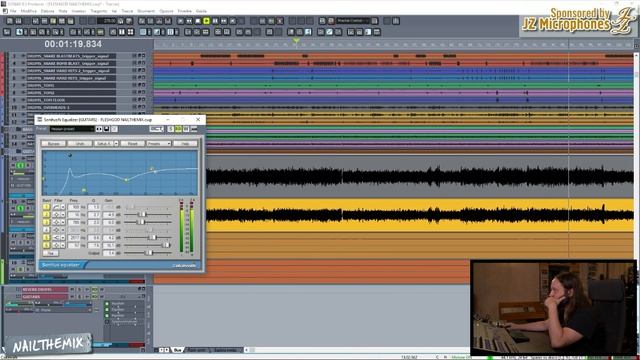This screenshot has height=360, width=640.
Task: Jump to project start with transport button
Action: (180, 21)
